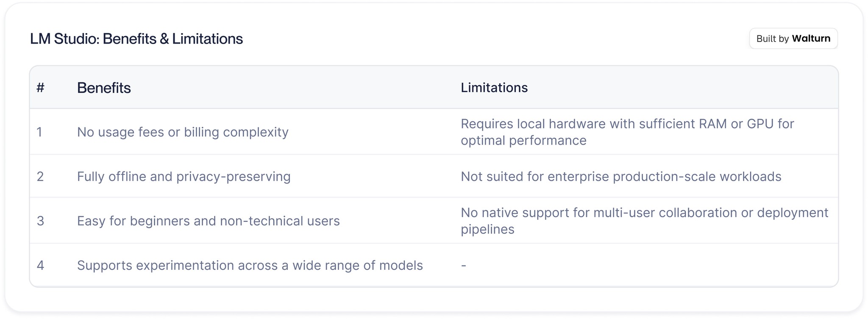Select 'Not suited for enterprise production-scale workloads'
Screen dimensions: 868x319
621,176
